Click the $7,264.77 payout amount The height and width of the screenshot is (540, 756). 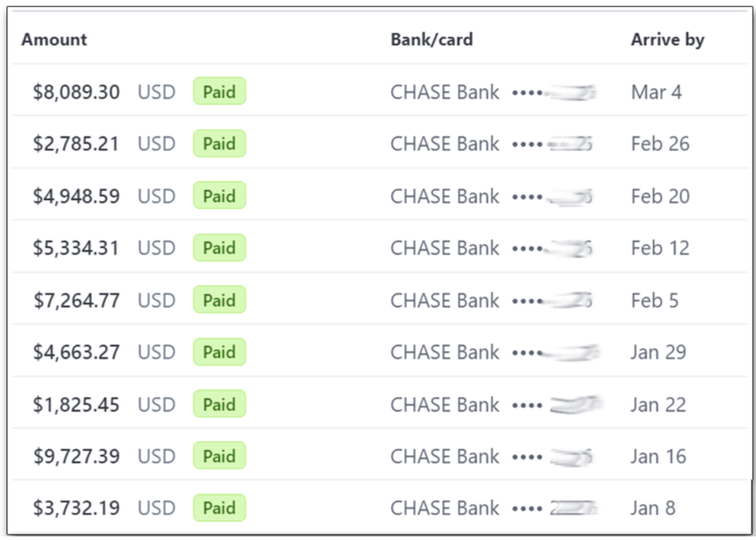coord(76,301)
